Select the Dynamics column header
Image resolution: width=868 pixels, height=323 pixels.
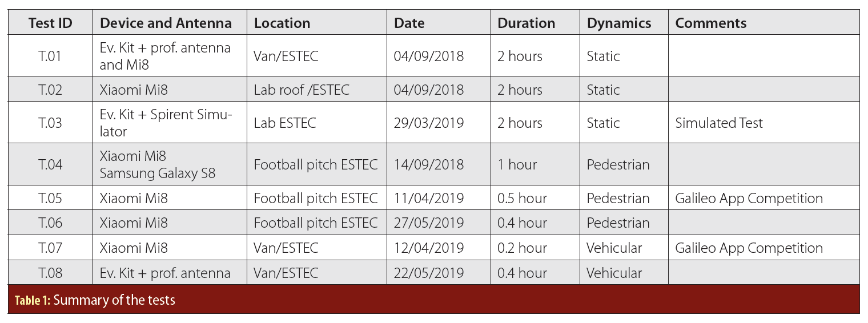[619, 23]
